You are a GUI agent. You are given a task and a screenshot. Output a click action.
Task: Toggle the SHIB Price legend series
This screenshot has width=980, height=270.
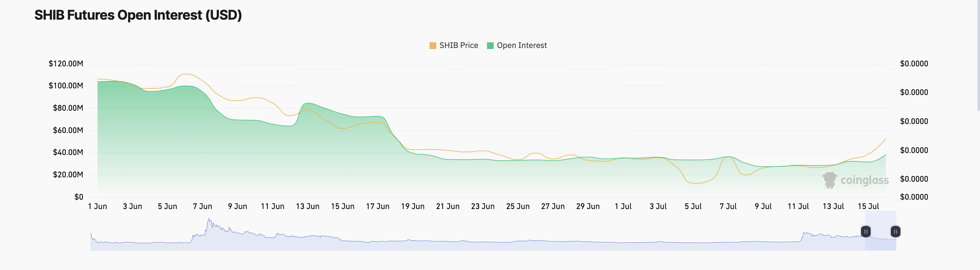(x=454, y=46)
